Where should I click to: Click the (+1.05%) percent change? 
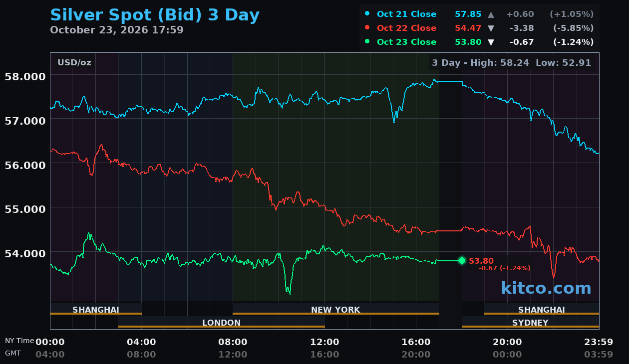click(x=572, y=14)
